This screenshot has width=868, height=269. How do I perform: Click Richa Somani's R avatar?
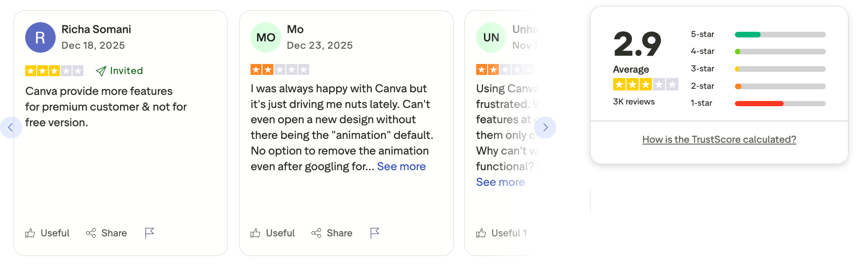pyautogui.click(x=40, y=37)
